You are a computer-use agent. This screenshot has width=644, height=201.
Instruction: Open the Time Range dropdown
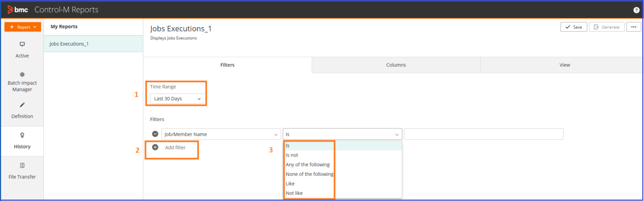tap(177, 99)
